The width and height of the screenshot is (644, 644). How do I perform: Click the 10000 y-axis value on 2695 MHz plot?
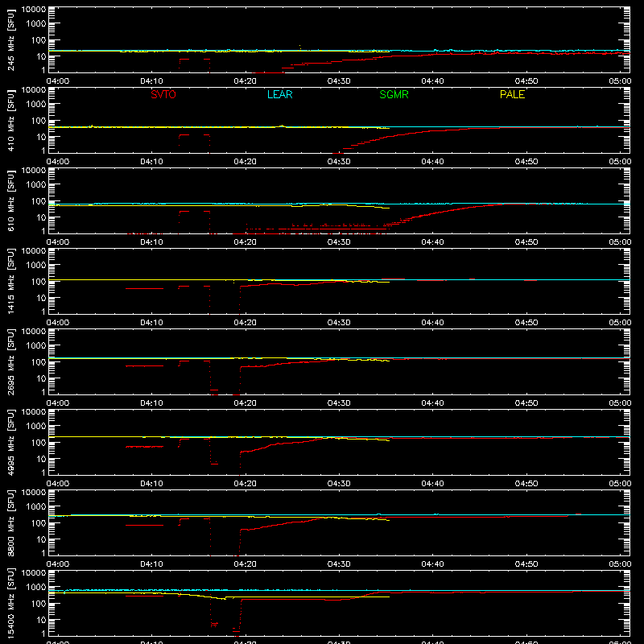pyautogui.click(x=34, y=332)
